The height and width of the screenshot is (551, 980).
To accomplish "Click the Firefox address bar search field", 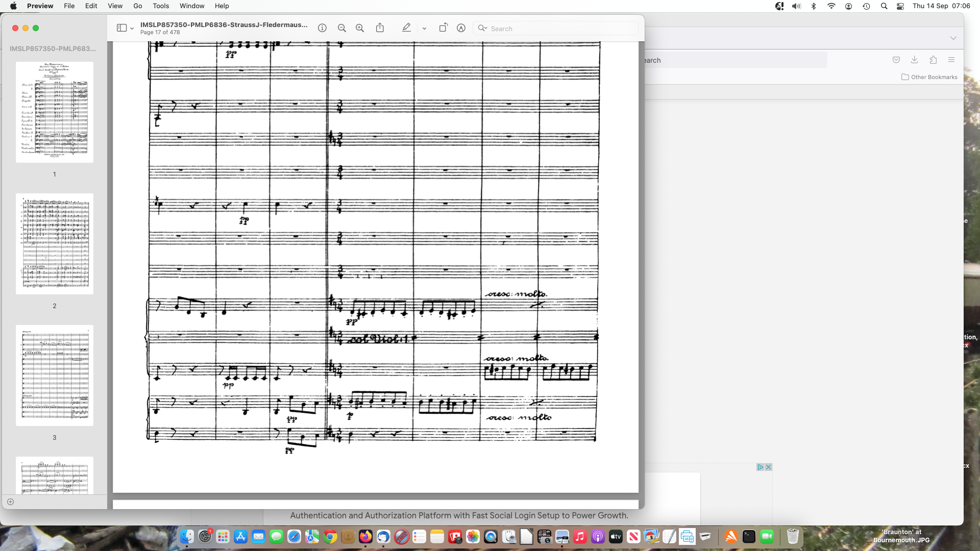I will tap(735, 60).
